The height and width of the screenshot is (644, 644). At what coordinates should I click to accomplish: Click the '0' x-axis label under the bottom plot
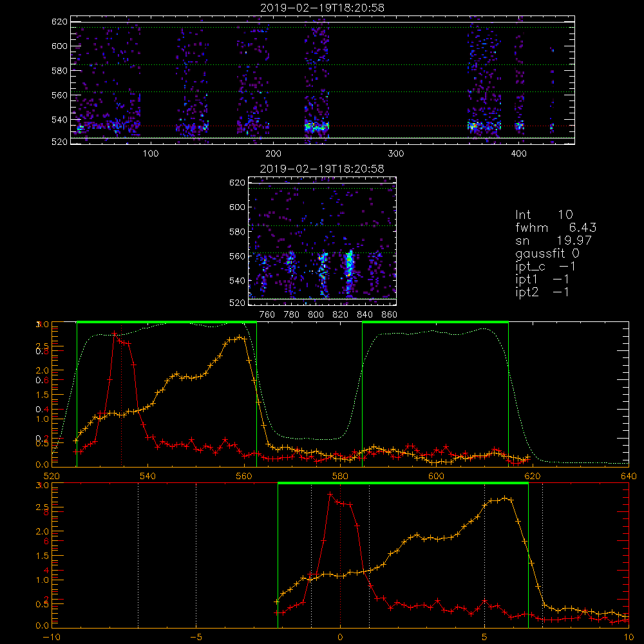[340, 638]
